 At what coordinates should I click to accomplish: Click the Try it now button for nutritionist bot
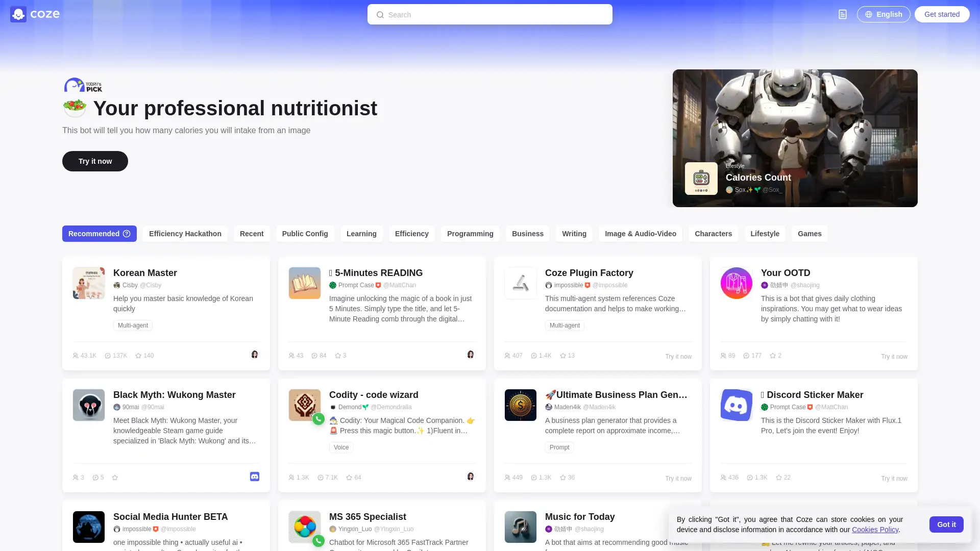click(x=95, y=161)
